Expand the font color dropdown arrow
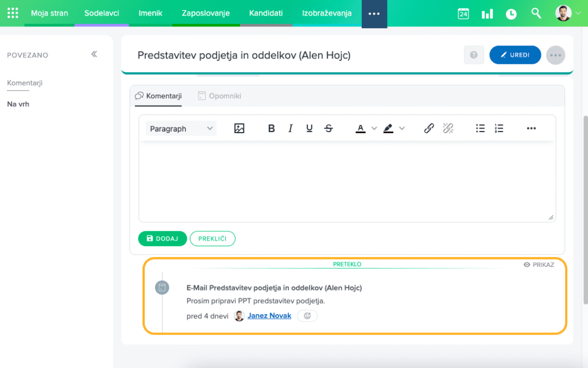 (x=374, y=129)
